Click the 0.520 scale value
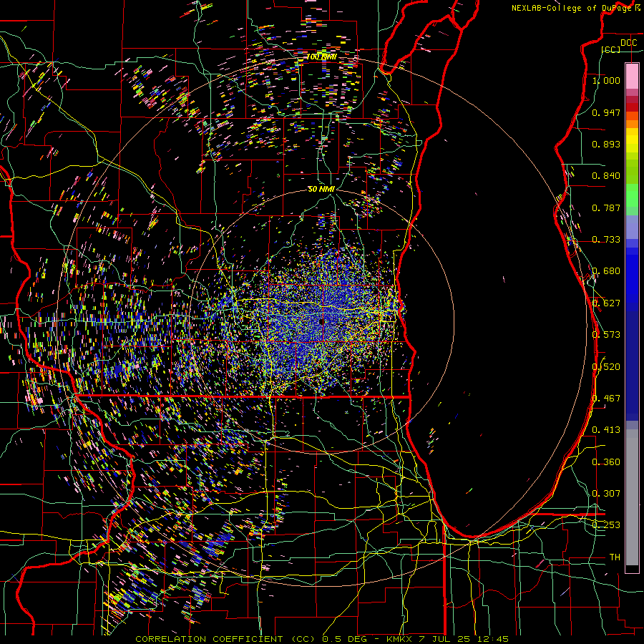 point(606,367)
